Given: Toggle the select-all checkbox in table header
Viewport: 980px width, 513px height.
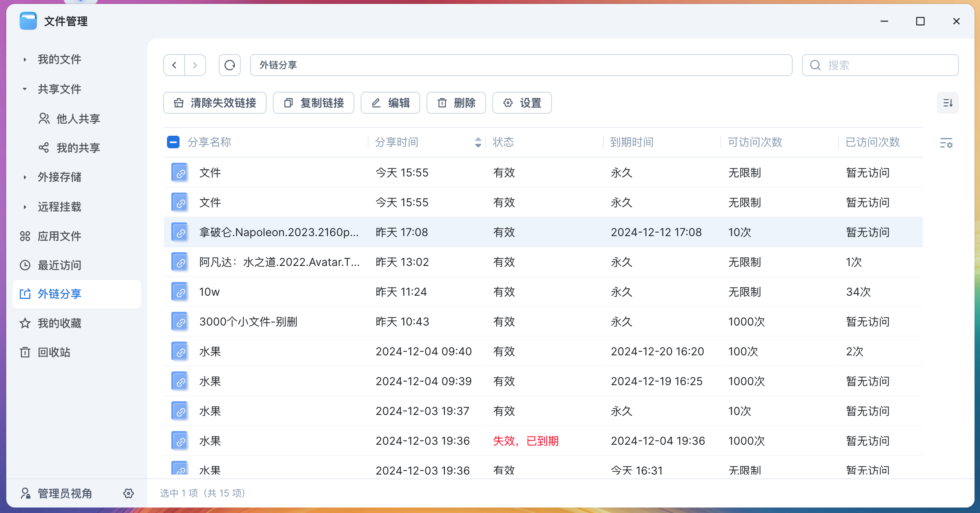Looking at the screenshot, I should pyautogui.click(x=173, y=142).
